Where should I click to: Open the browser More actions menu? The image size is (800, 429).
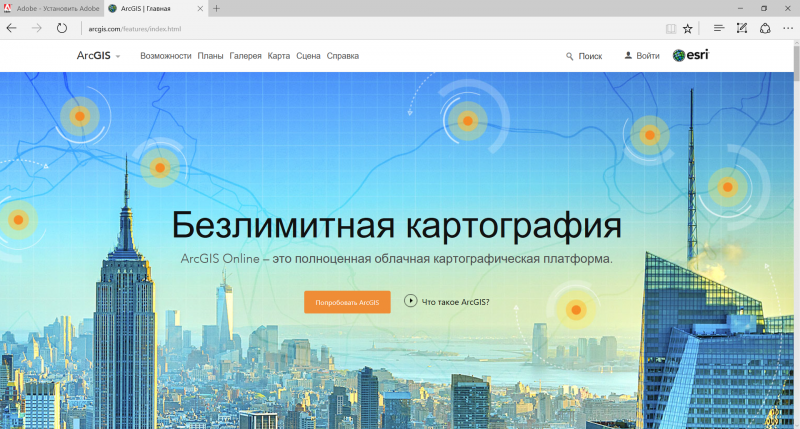tap(787, 28)
